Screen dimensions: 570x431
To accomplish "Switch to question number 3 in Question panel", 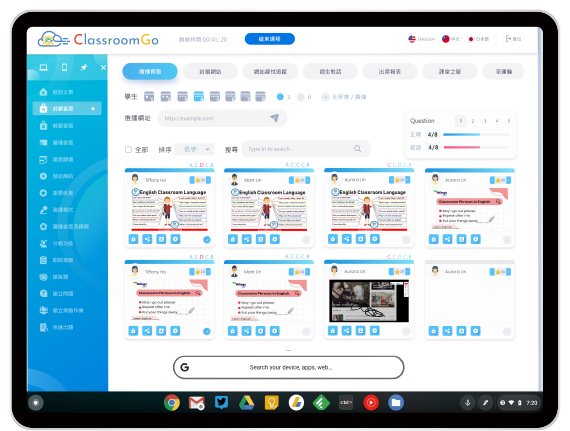I will pyautogui.click(x=485, y=121).
